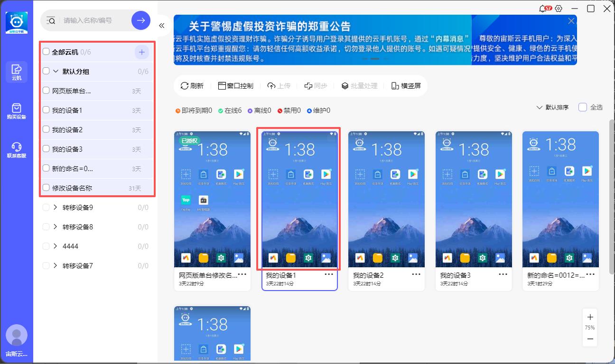Click the announcement banner title

[270, 26]
